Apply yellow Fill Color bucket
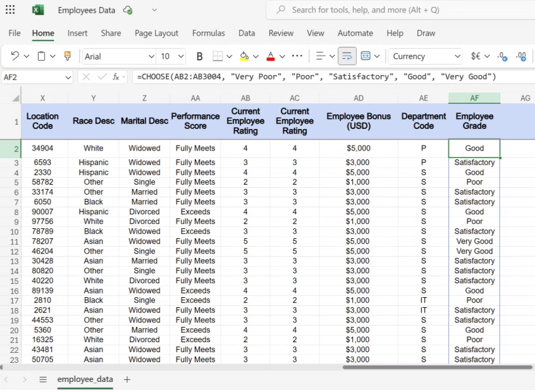The height and width of the screenshot is (392, 535). tap(244, 56)
